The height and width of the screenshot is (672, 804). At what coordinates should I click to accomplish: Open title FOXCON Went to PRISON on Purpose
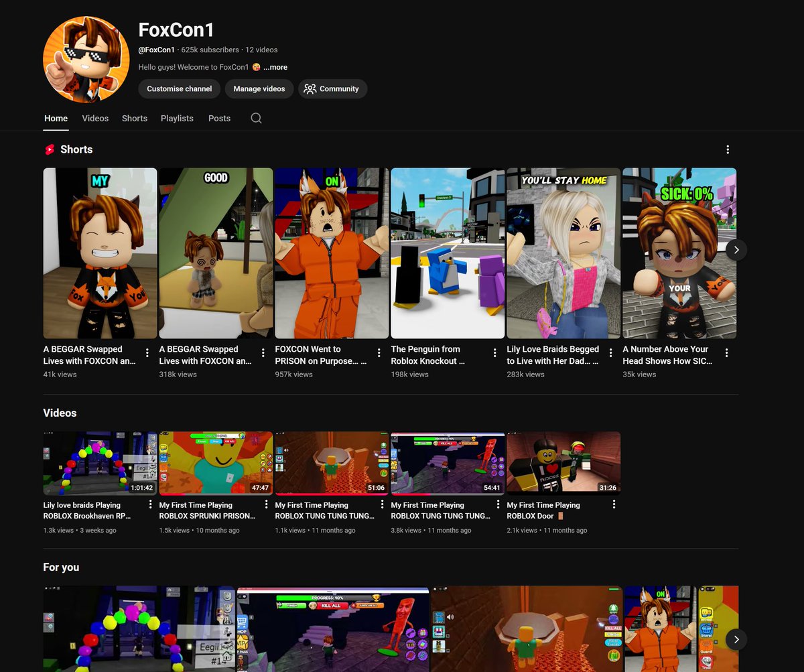pos(321,355)
